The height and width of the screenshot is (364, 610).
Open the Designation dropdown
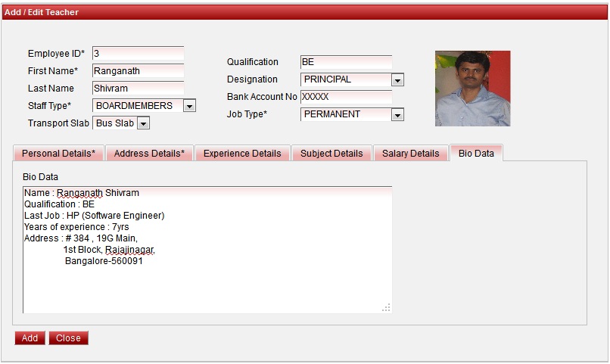(397, 79)
